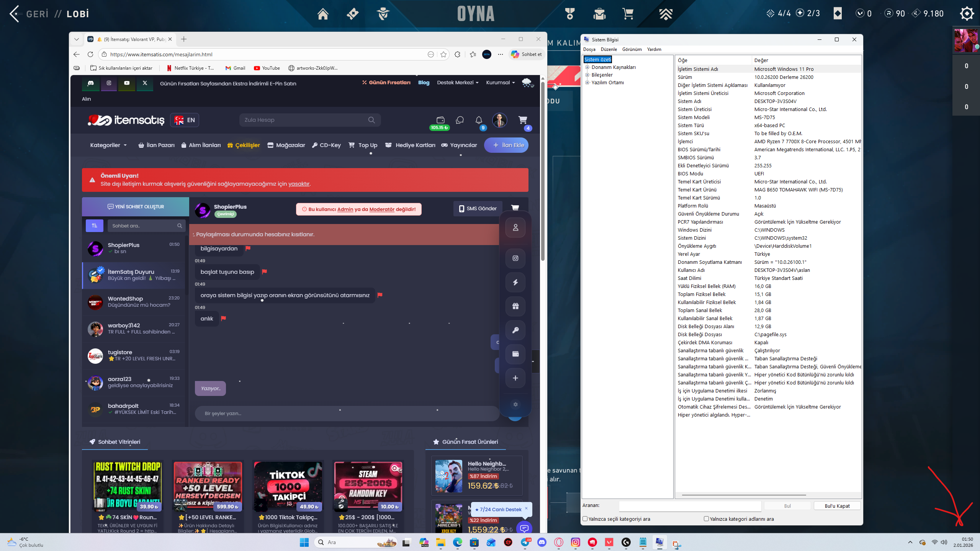Click the Sistem Bilgisi horizontal scrollbar
Screen dimensions: 980x551
coord(744,495)
